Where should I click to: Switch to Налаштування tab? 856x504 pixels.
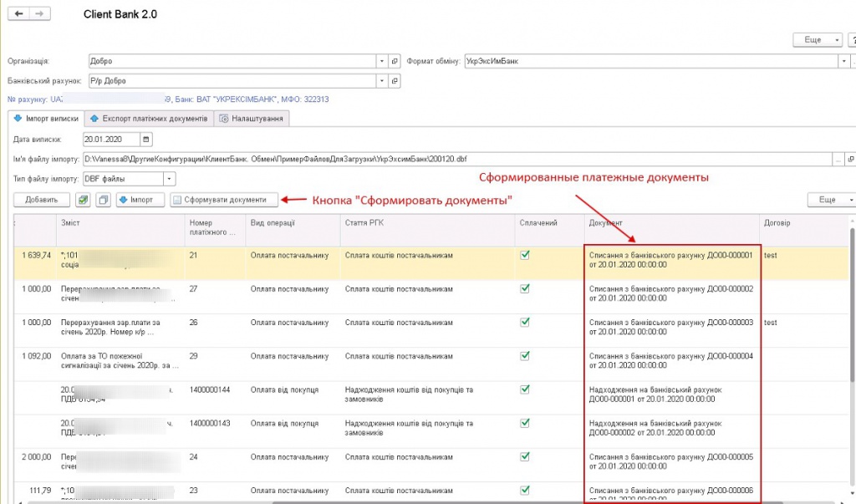(252, 119)
